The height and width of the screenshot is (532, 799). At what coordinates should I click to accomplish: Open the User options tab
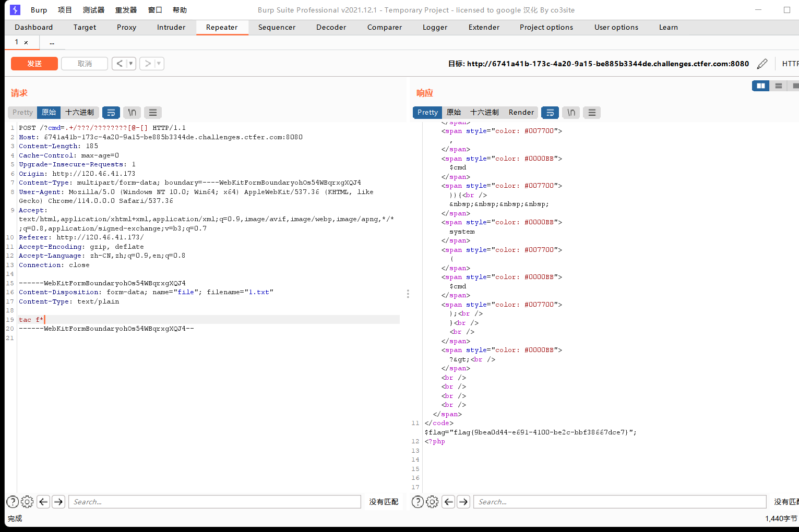point(616,27)
